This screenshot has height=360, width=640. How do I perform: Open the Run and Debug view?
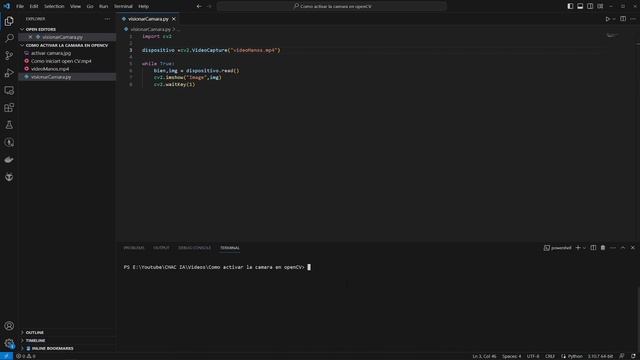coord(9,73)
